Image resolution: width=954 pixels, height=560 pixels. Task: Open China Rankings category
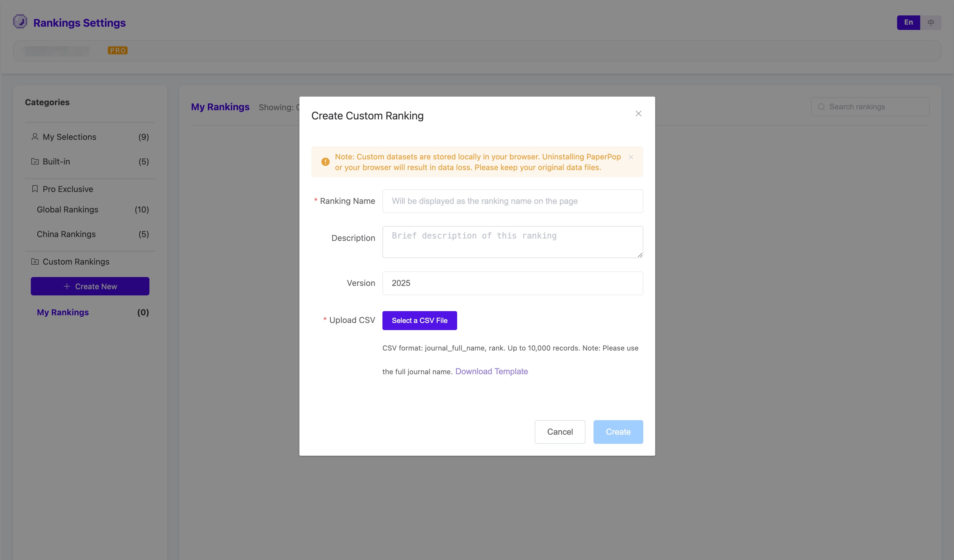pyautogui.click(x=66, y=234)
